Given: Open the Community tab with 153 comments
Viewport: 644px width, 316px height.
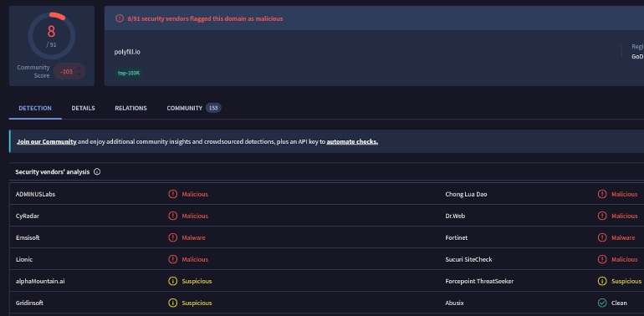Looking at the screenshot, I should coord(194,108).
